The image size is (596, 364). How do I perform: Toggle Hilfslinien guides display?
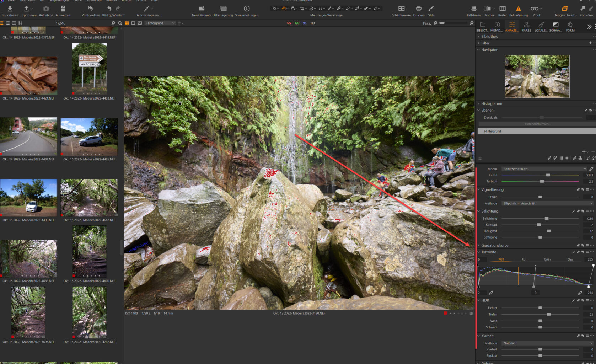[x=474, y=9]
